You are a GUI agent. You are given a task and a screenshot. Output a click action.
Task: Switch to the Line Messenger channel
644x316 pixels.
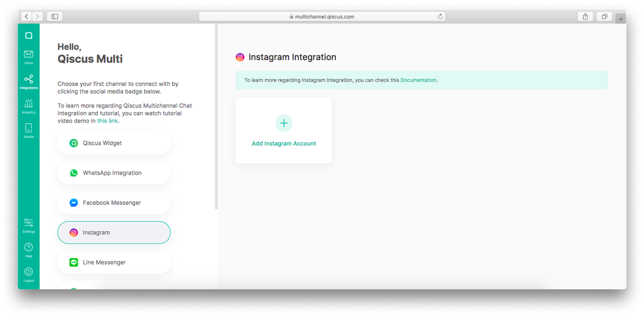coord(114,262)
